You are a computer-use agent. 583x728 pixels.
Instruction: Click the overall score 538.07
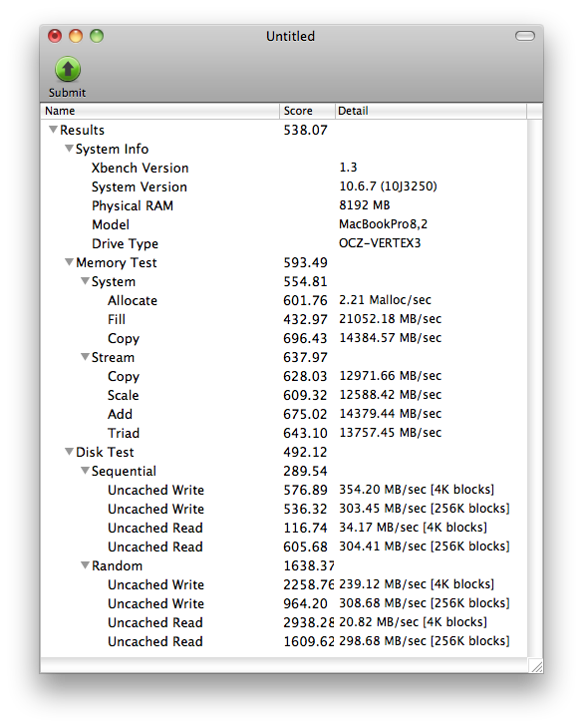305,130
